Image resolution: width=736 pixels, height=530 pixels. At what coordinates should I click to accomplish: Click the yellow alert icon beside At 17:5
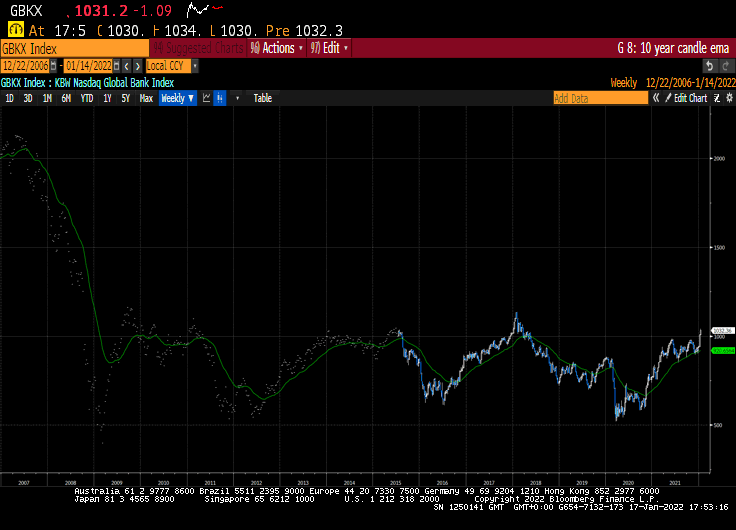coord(15,30)
